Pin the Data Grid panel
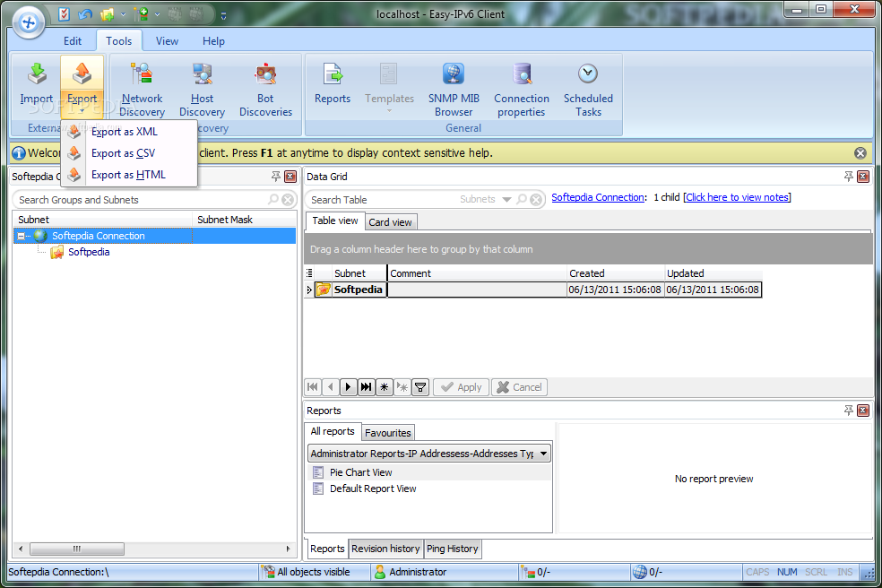This screenshot has width=882, height=588. tap(848, 177)
